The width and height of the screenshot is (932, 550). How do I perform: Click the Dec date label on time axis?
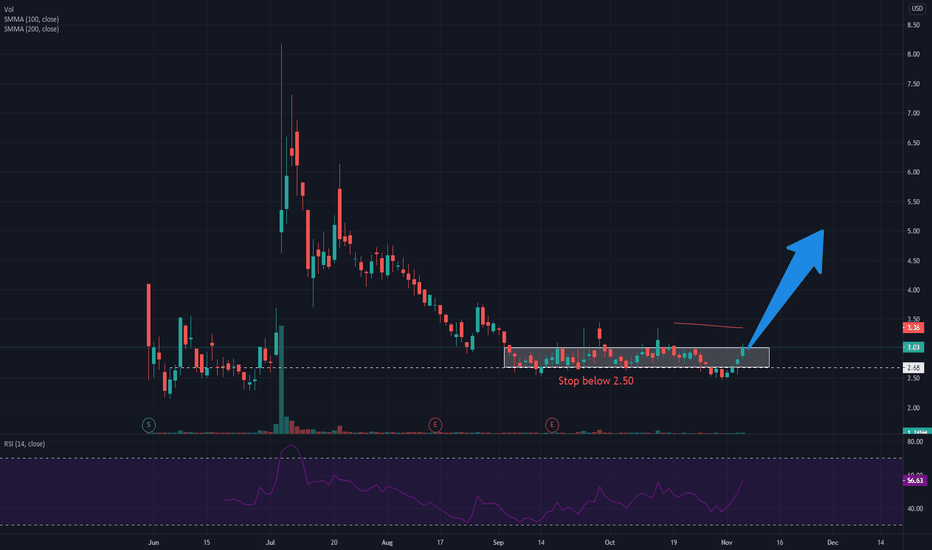[833, 542]
